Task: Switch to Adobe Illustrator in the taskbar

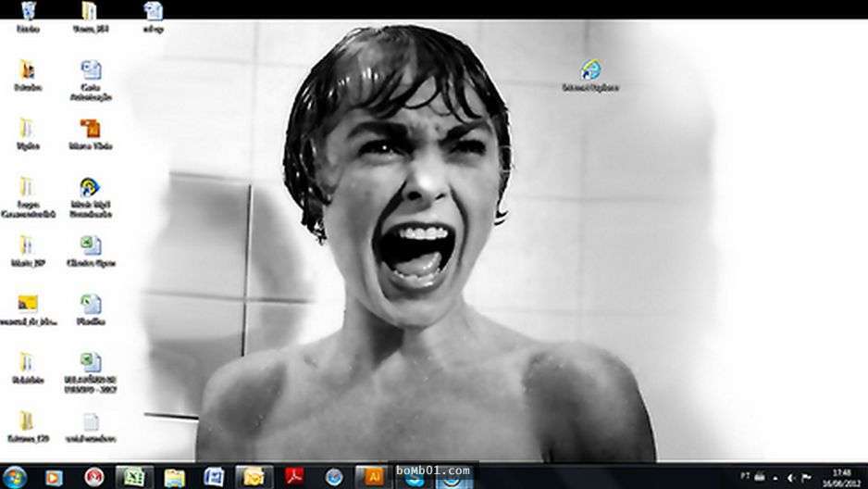Action: [374, 477]
